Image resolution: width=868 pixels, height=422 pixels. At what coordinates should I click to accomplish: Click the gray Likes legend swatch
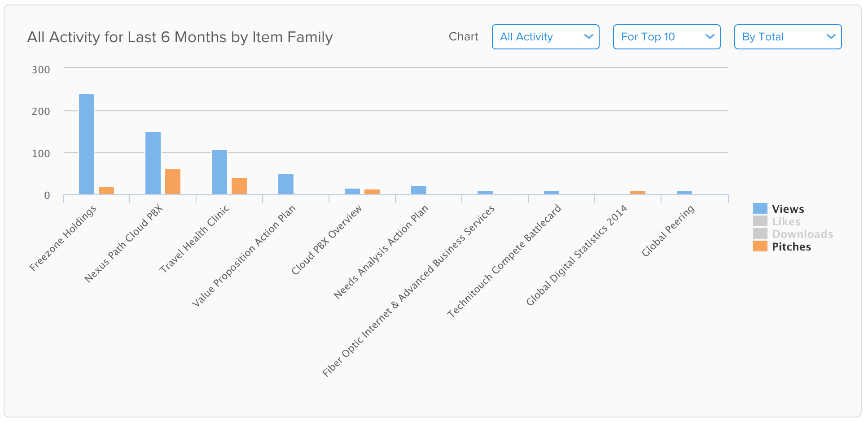point(760,221)
